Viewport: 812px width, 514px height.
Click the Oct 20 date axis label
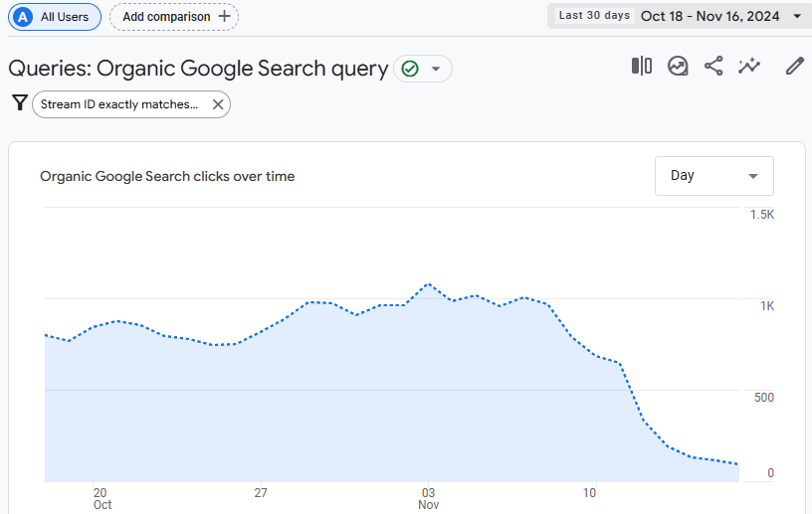coord(101,498)
